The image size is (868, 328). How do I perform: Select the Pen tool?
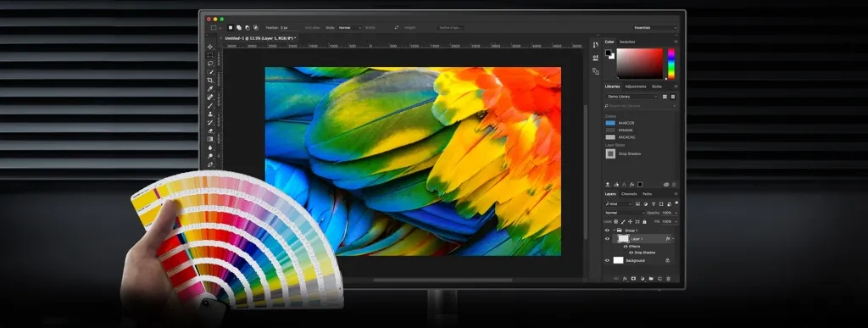[210, 164]
